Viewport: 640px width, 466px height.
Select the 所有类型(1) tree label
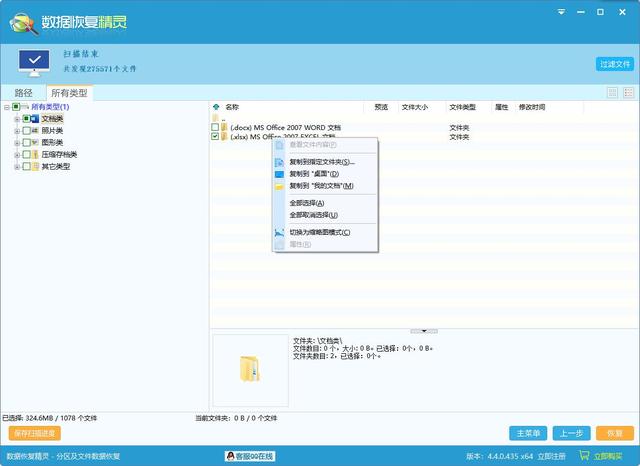tap(50, 107)
